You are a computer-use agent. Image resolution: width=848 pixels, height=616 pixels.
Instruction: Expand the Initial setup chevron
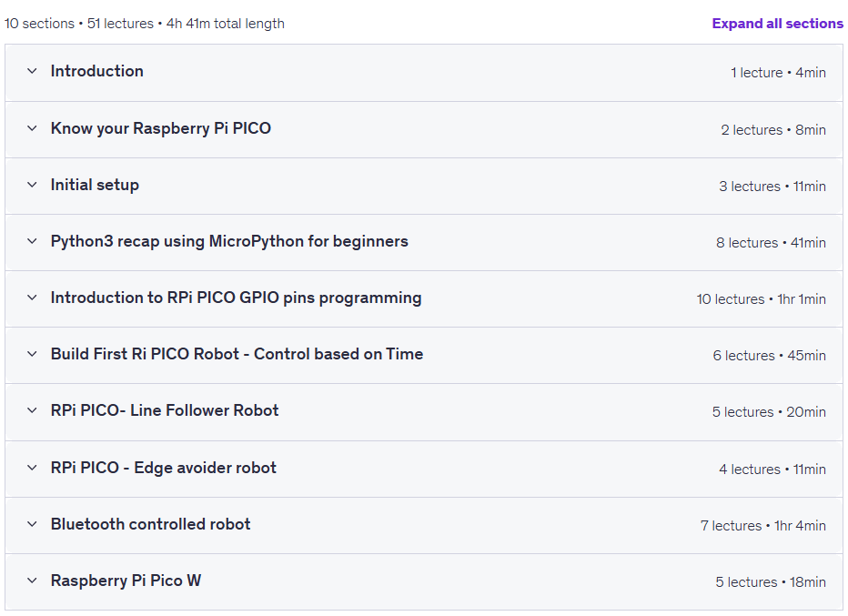tap(32, 185)
